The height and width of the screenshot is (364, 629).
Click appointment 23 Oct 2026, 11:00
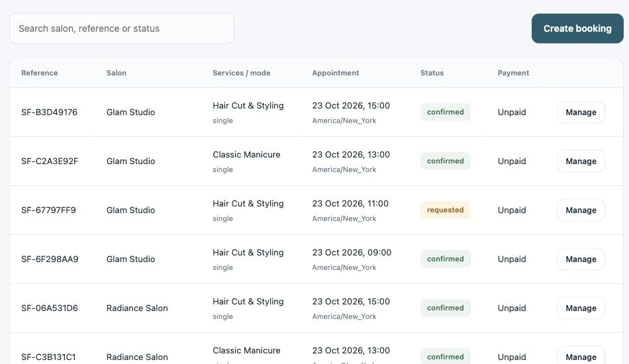pyautogui.click(x=350, y=204)
